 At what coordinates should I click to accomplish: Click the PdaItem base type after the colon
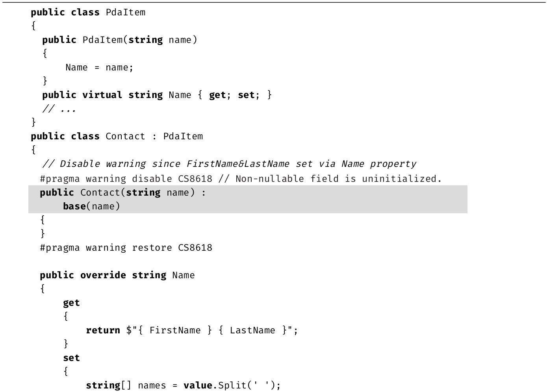point(183,136)
